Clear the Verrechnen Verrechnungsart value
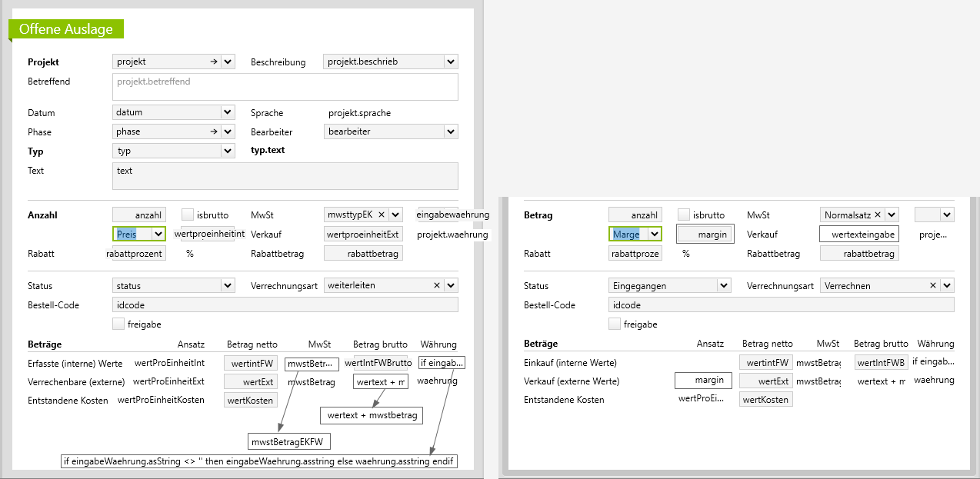The width and height of the screenshot is (980, 479). coord(933,285)
